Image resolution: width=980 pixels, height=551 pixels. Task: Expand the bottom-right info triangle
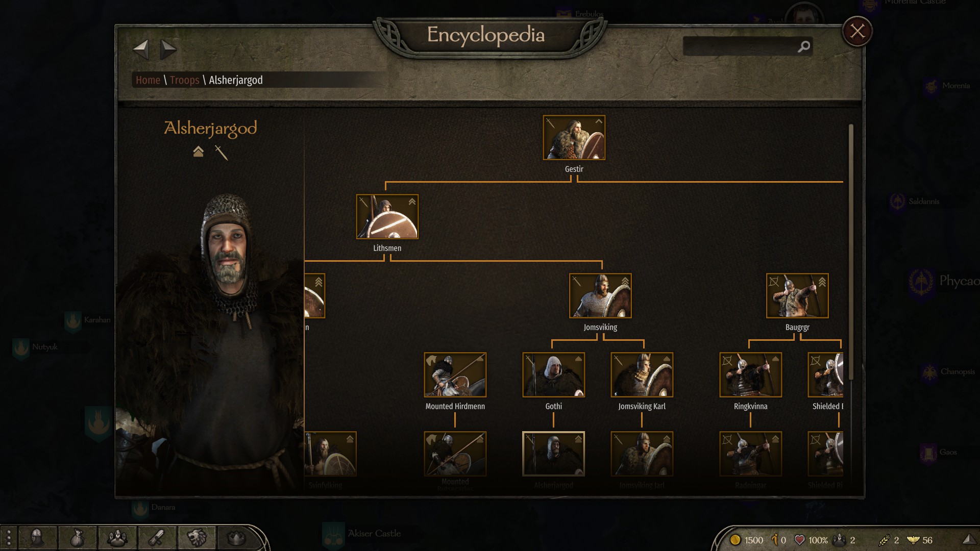969,539
